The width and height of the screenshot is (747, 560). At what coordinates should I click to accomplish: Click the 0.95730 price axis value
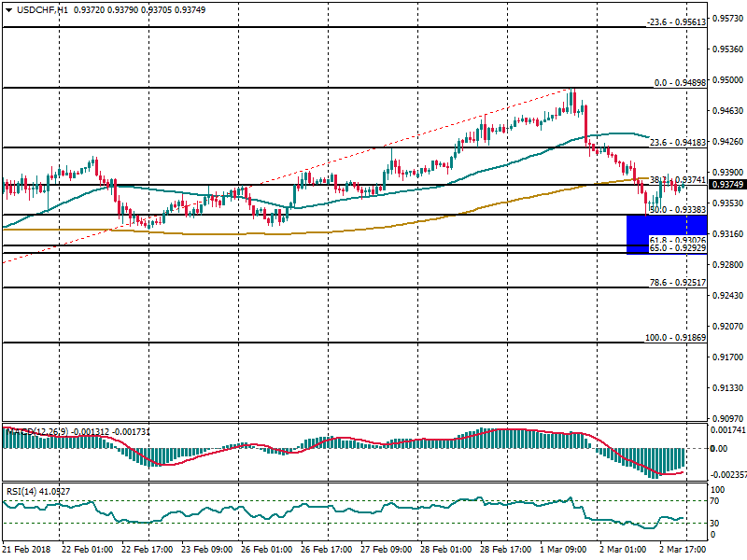726,19
